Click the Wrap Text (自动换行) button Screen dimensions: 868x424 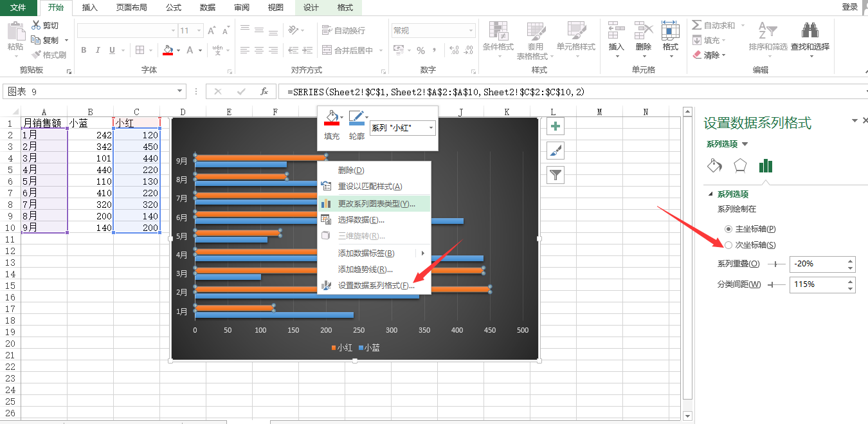pos(343,30)
